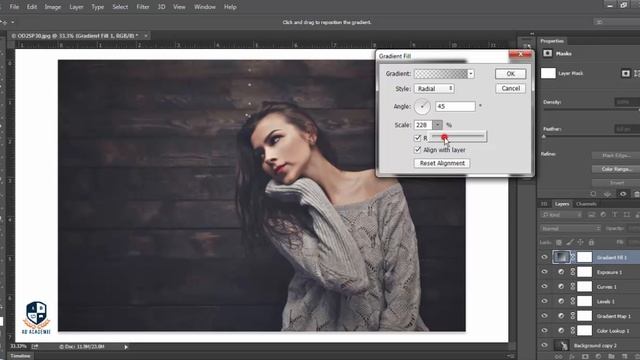Hide the Gradient Map 1 layer

pos(544,316)
